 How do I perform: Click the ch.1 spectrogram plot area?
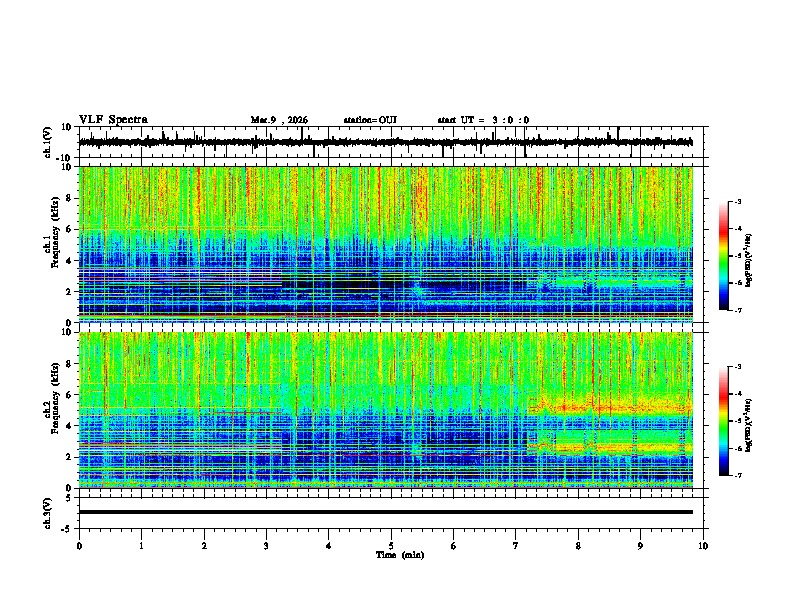click(x=385, y=244)
